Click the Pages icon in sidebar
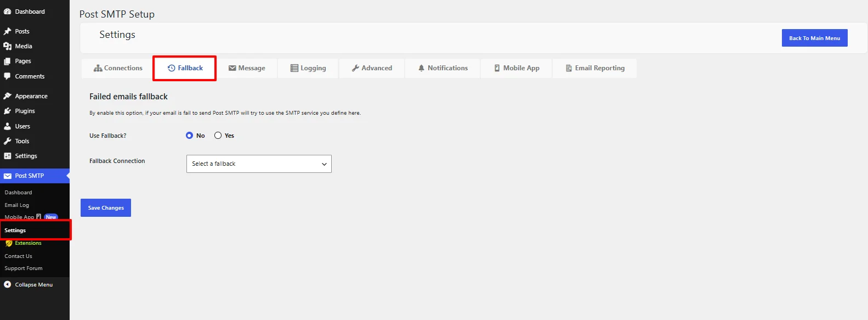The image size is (868, 320). [x=8, y=61]
